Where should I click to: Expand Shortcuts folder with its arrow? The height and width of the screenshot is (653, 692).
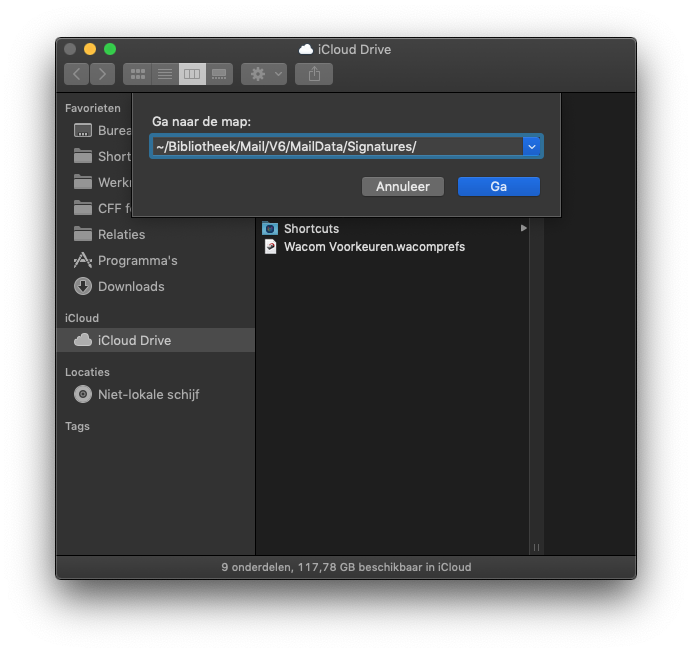click(x=523, y=228)
